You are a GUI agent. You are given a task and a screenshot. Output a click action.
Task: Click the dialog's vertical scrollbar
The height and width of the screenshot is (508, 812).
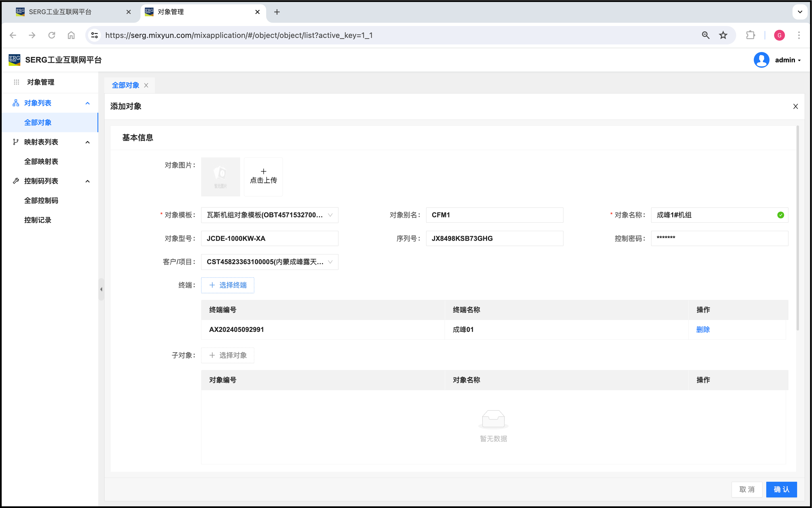tap(798, 228)
